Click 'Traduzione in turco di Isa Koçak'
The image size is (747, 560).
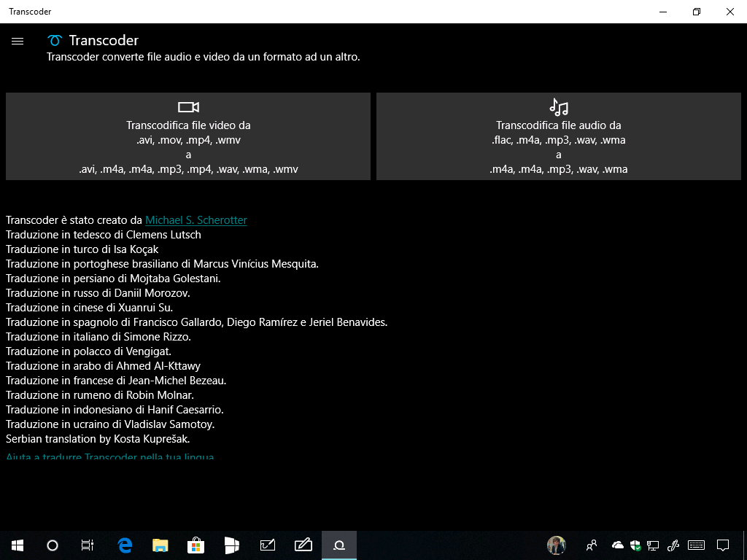click(x=82, y=249)
